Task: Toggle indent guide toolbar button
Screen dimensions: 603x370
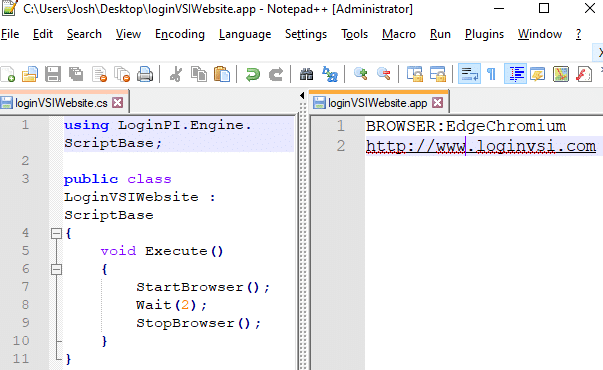Action: point(515,74)
